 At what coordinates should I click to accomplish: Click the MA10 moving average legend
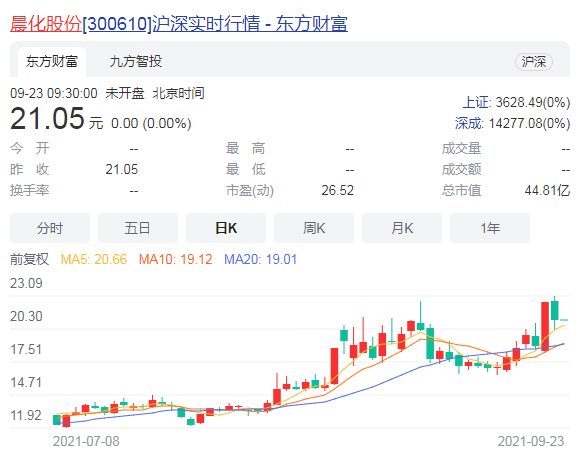pyautogui.click(x=175, y=259)
